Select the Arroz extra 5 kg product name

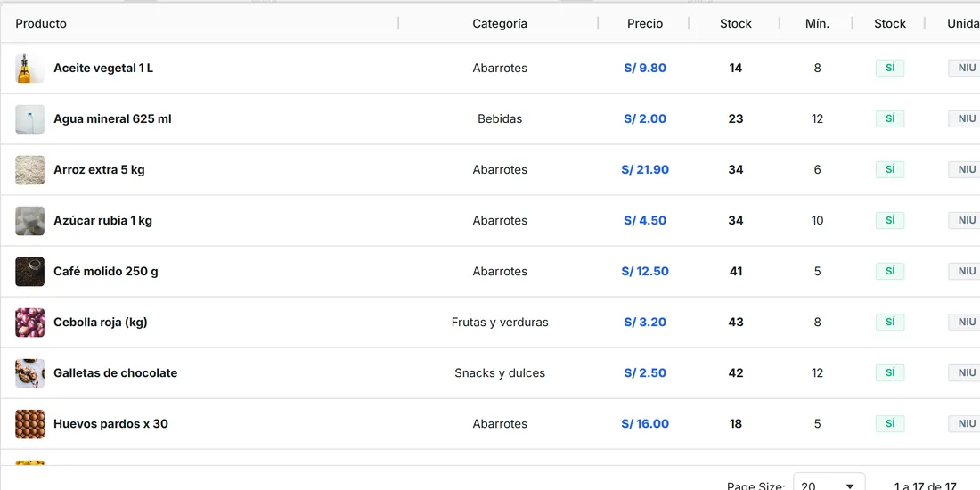[x=100, y=170]
